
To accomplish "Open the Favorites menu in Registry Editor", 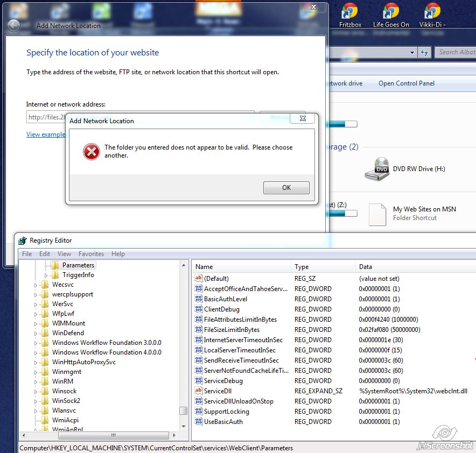I will coord(91,254).
